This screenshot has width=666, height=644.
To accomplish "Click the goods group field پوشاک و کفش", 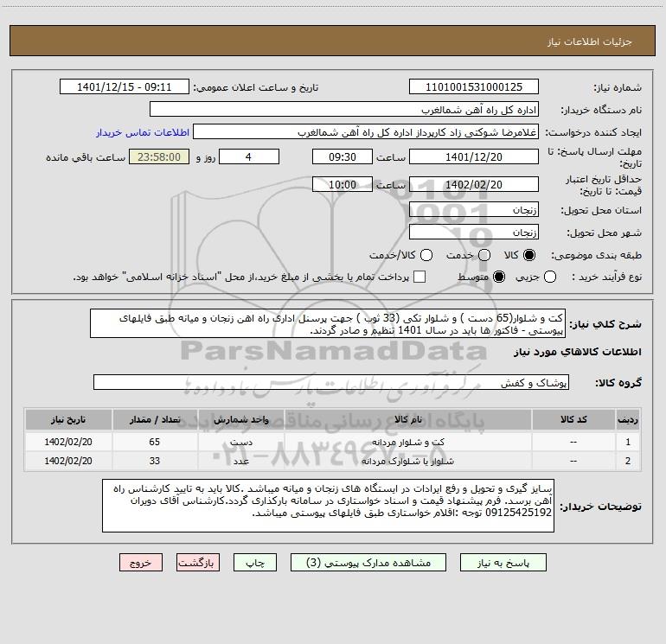I will 331,382.
